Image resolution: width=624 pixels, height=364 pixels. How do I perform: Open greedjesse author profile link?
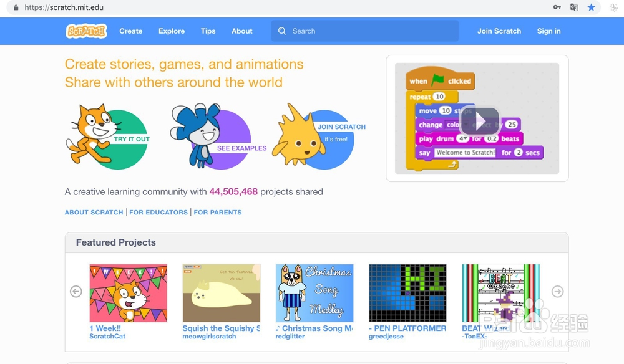click(x=386, y=336)
